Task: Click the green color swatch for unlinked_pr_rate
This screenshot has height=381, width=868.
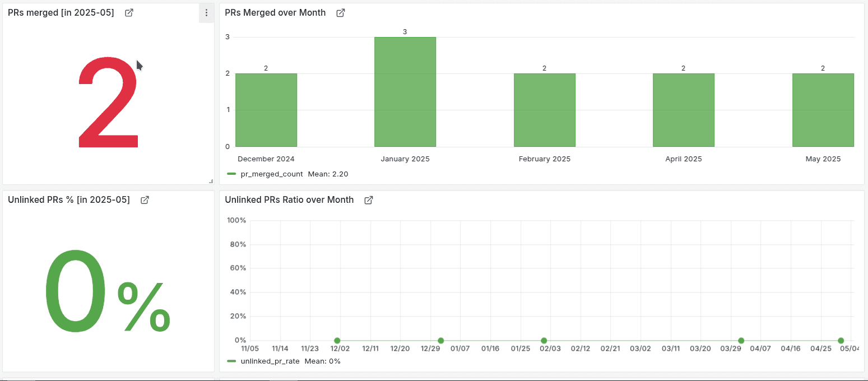Action: [231, 361]
